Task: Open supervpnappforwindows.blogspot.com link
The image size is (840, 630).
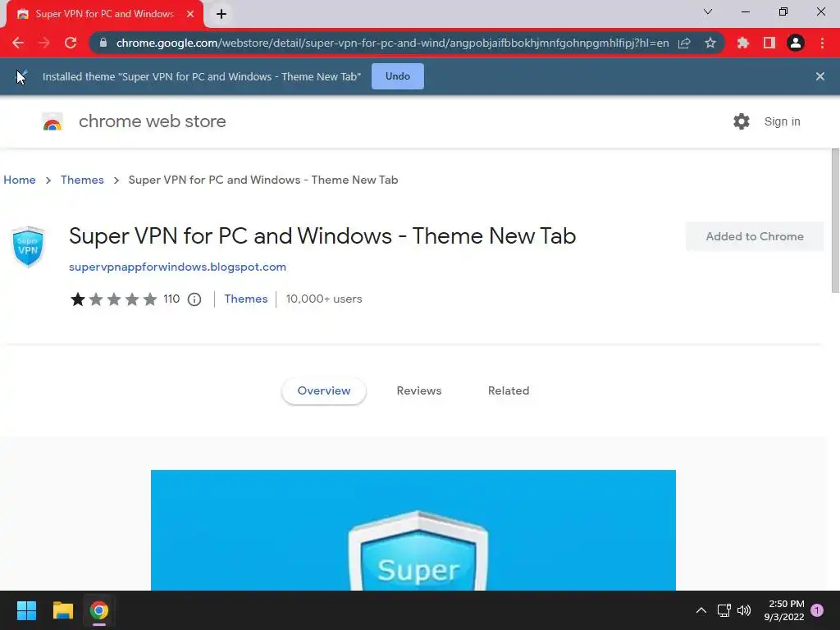Action: [177, 267]
